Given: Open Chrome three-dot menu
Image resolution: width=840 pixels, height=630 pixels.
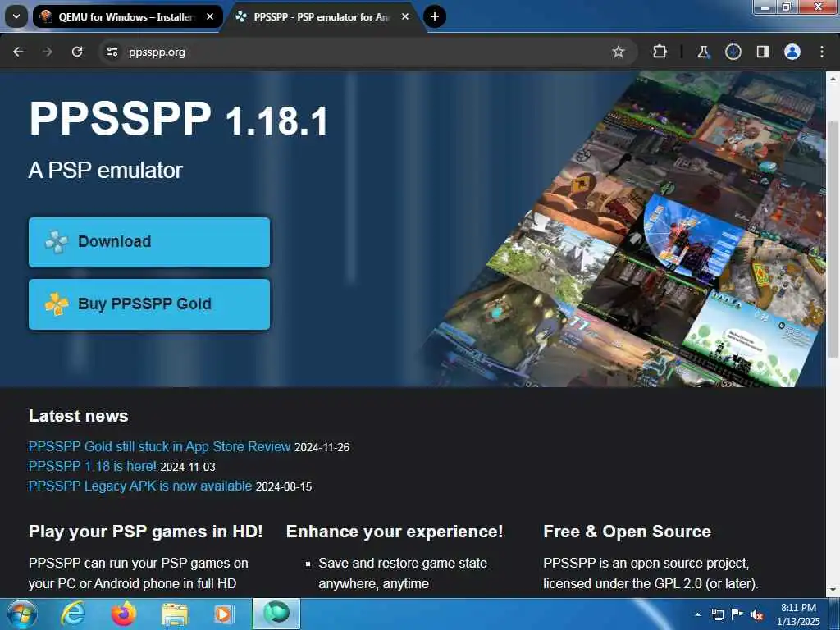Looking at the screenshot, I should click(821, 52).
